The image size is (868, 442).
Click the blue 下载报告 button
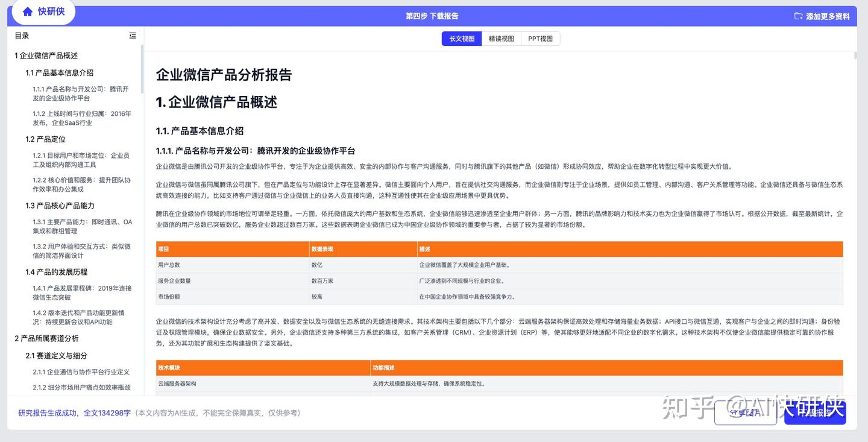click(815, 413)
